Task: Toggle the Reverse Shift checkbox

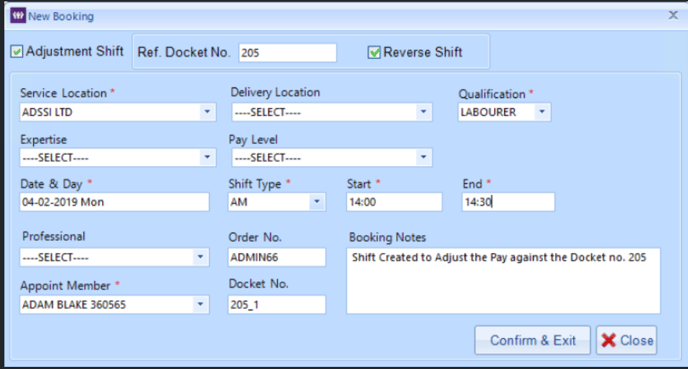Action: 374,52
